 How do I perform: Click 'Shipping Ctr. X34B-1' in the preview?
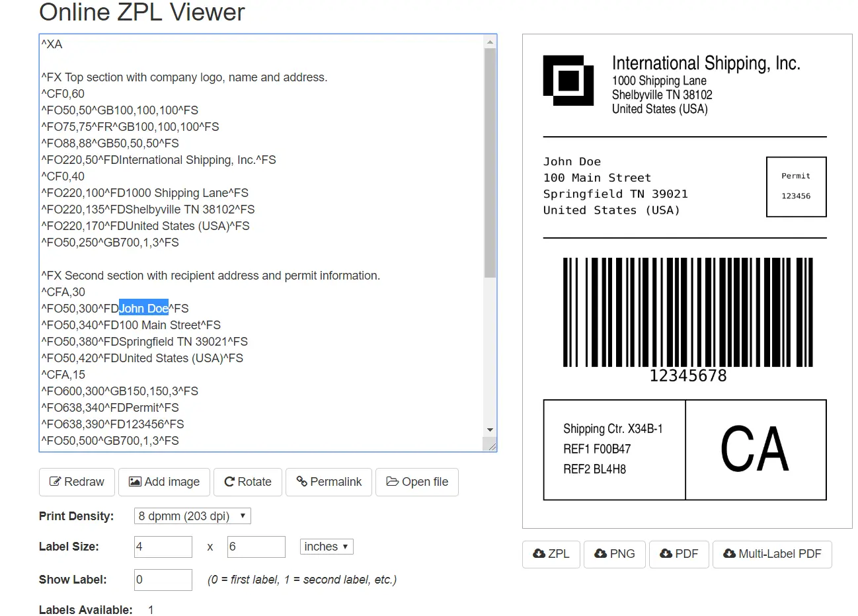click(x=613, y=429)
